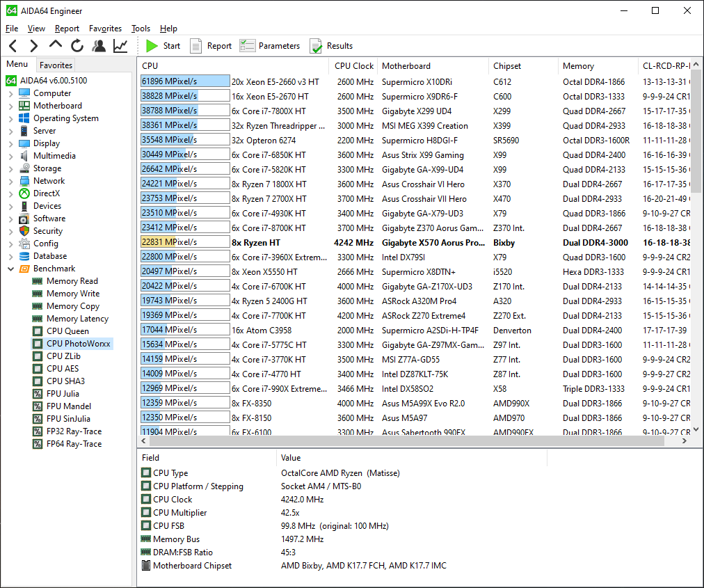Open the Help menu
Image resolution: width=704 pixels, height=588 pixels.
click(168, 29)
